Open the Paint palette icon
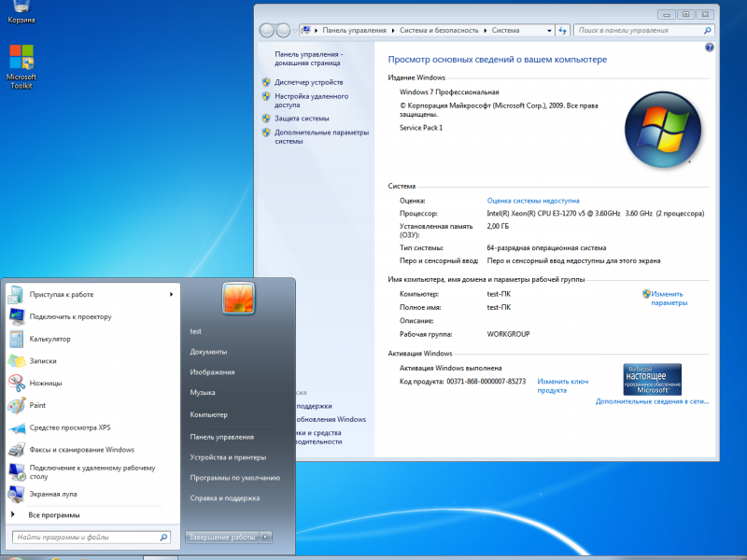The height and width of the screenshot is (560, 747). 17,405
